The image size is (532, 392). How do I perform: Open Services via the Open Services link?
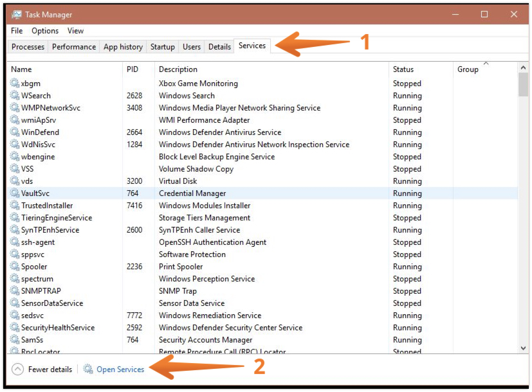(121, 369)
